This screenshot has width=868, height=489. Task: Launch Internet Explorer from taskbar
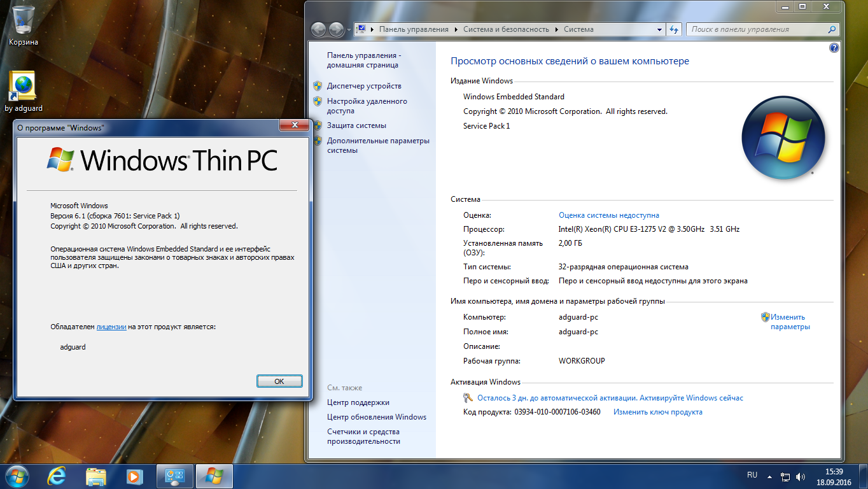pos(58,476)
